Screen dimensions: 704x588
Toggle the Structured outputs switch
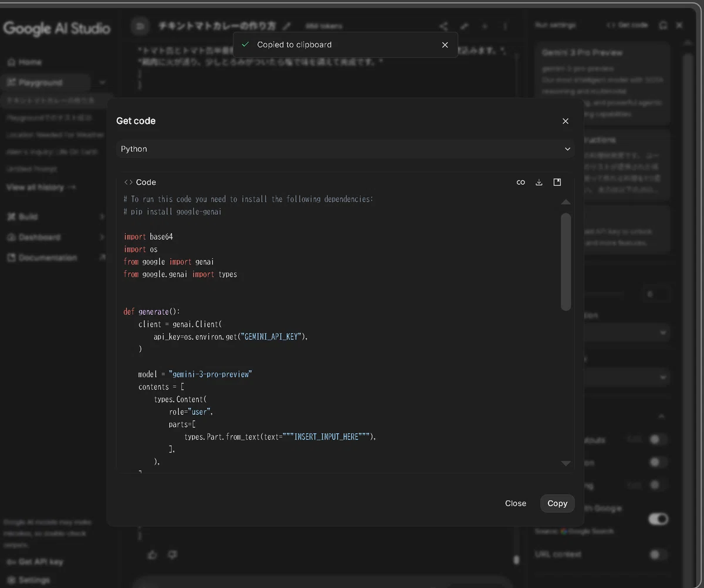pos(658,440)
